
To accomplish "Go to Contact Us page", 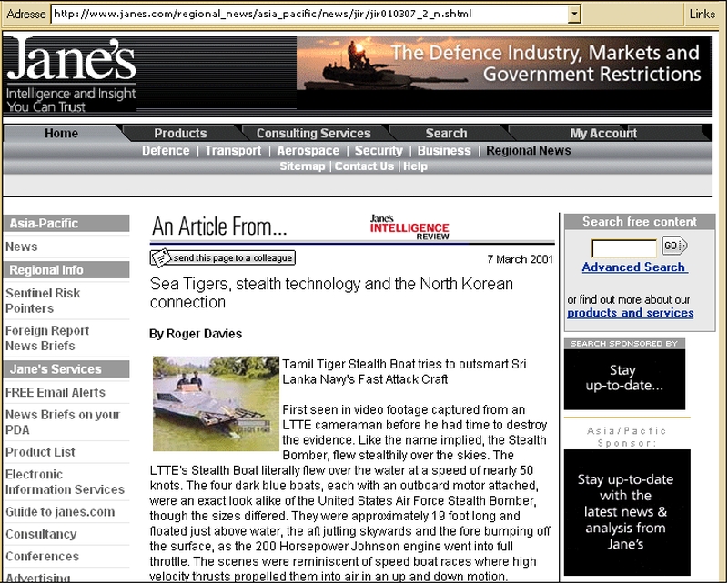I will pyautogui.click(x=364, y=166).
